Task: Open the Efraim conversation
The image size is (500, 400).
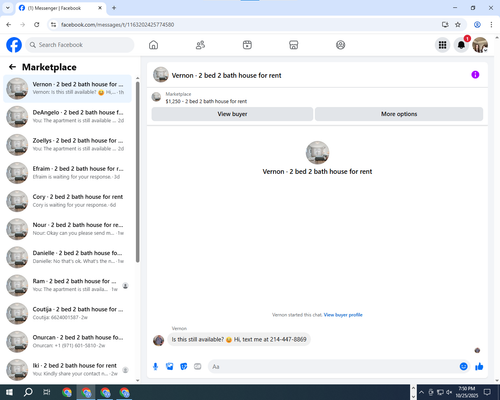Action: tap(67, 173)
